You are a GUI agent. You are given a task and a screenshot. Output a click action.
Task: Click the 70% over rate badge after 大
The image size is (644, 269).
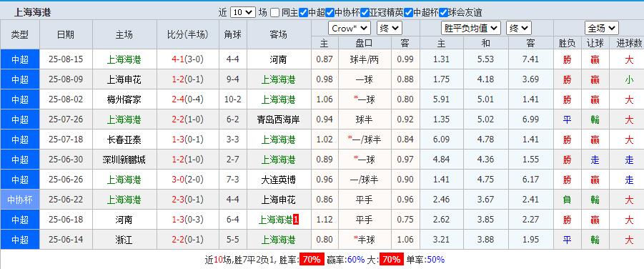pyautogui.click(x=392, y=260)
